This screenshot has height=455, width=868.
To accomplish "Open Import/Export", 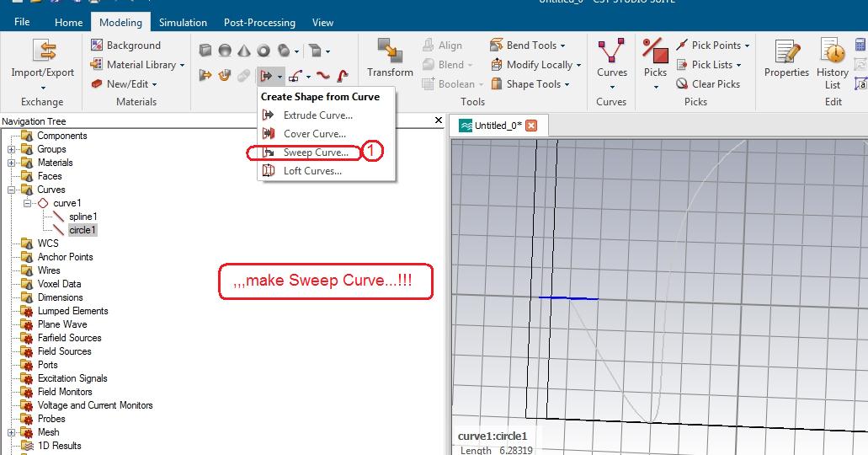I will pos(43,64).
